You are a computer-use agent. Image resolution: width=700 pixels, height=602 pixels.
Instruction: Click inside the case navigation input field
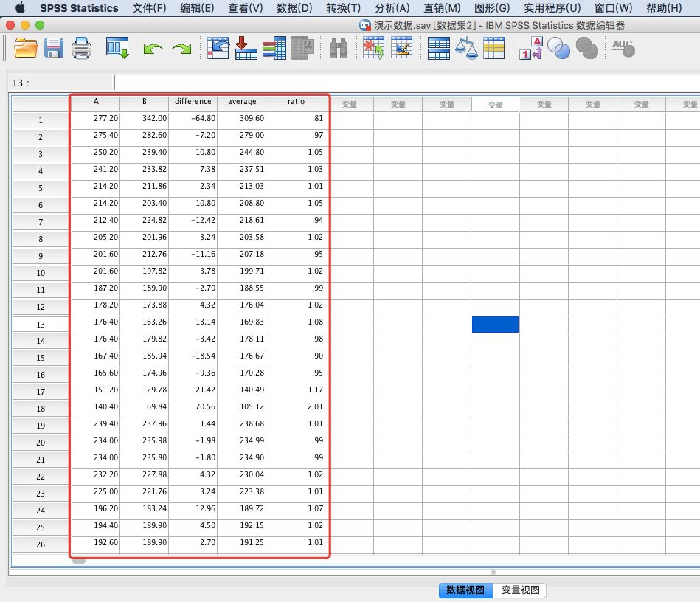pyautogui.click(x=59, y=82)
